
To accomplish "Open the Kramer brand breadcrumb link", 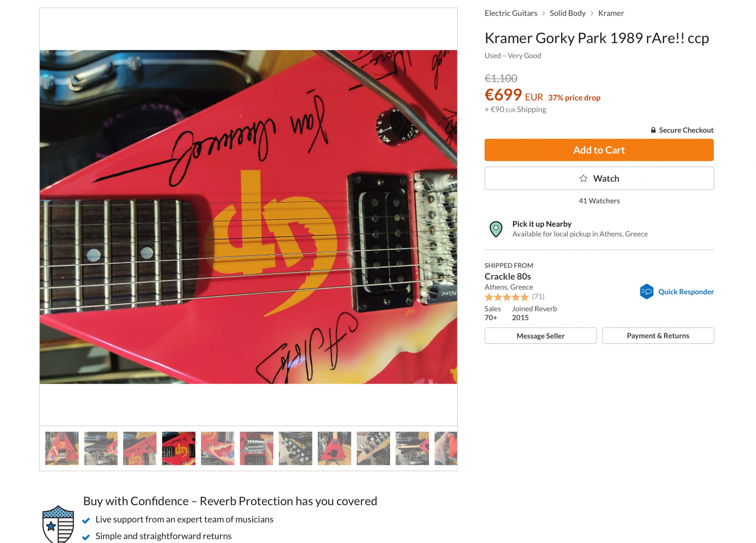I will [x=611, y=13].
